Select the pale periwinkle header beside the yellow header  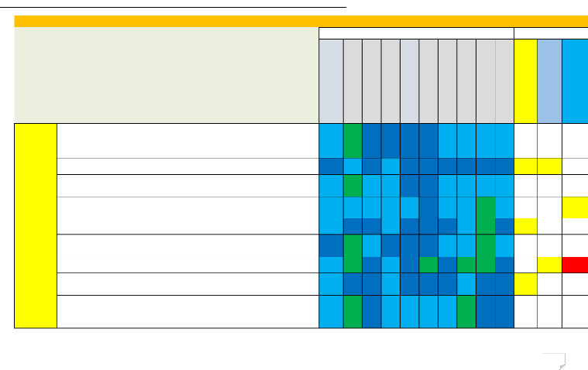(549, 81)
